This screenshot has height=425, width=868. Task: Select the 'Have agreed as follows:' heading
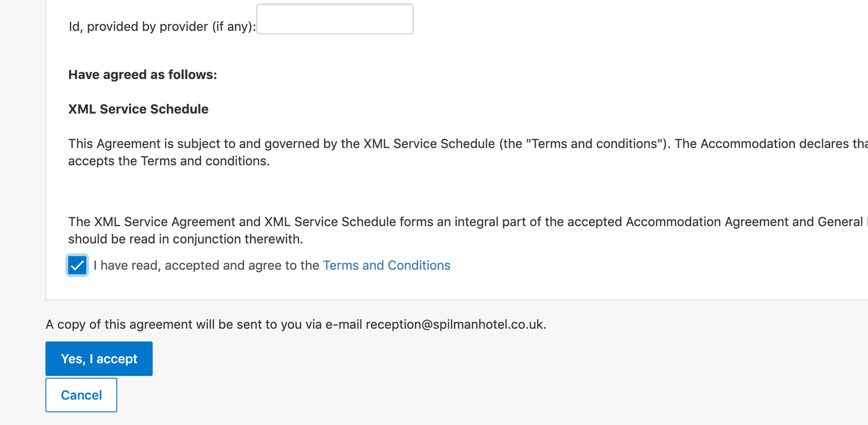tap(142, 75)
